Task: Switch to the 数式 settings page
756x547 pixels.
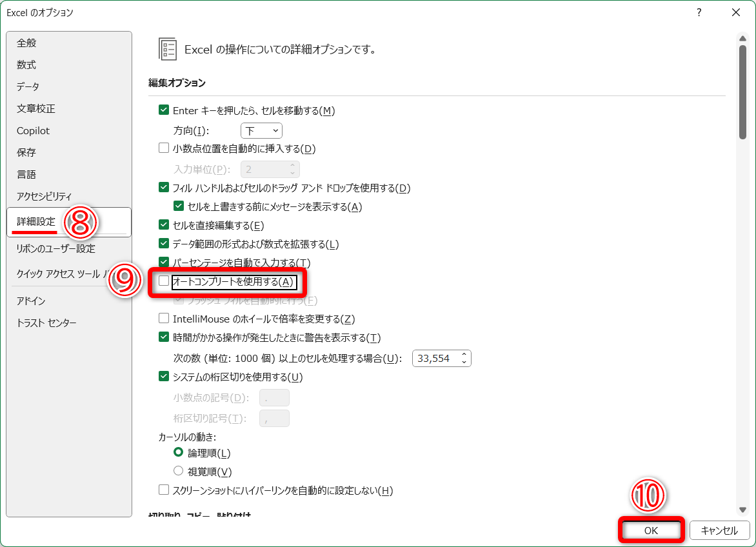Action: click(26, 65)
